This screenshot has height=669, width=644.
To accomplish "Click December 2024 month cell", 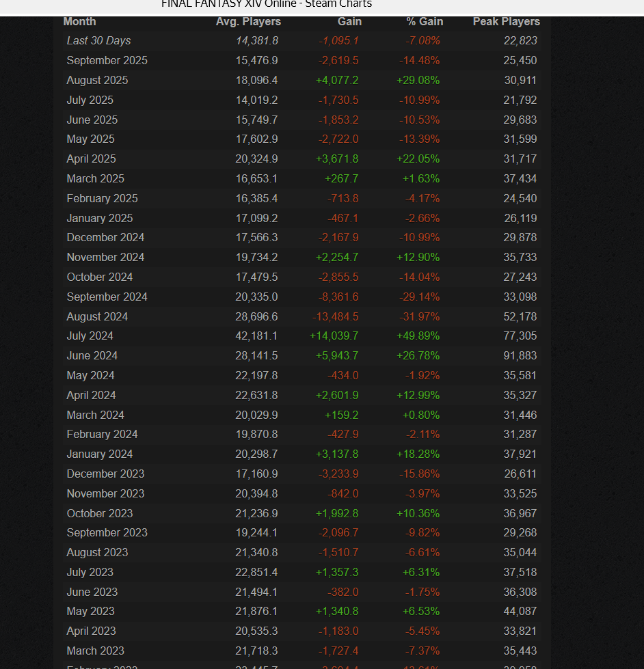I will [105, 238].
